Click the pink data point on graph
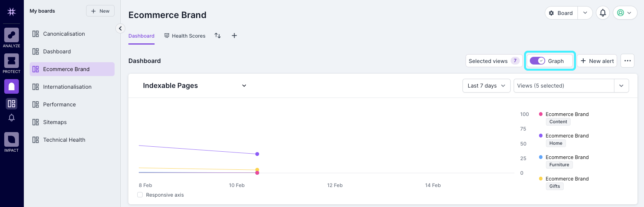Image resolution: width=644 pixels, height=207 pixels. [257, 173]
